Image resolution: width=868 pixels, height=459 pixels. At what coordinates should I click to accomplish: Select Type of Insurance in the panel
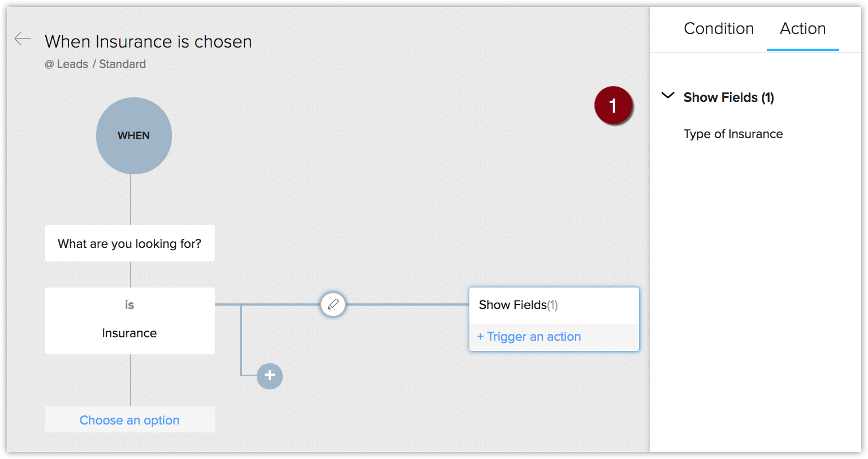pyautogui.click(x=733, y=134)
